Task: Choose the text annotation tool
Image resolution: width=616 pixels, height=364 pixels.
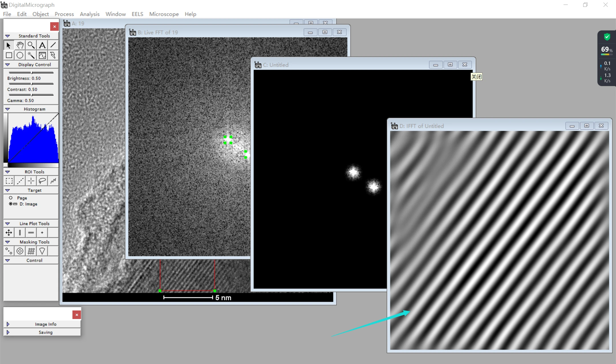Action: [x=42, y=45]
